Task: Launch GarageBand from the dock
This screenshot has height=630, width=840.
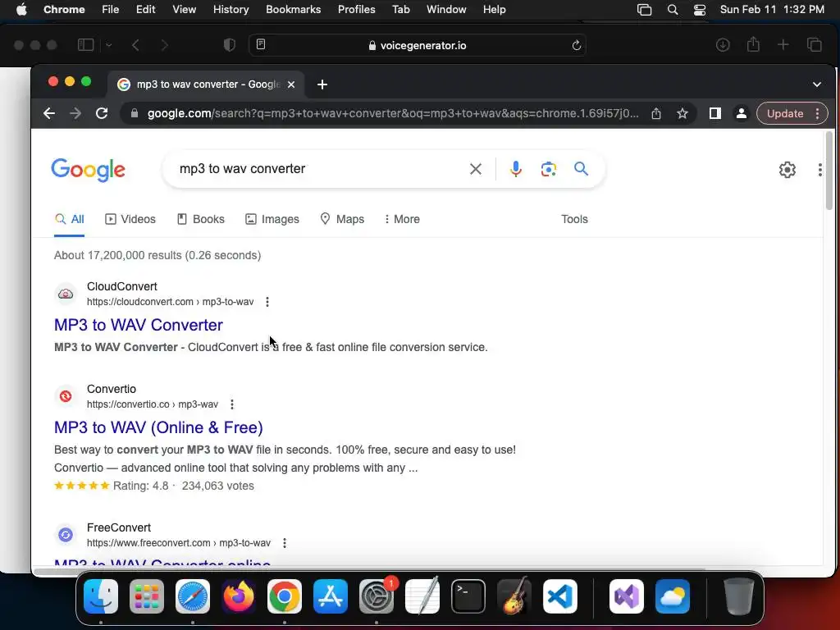Action: [x=514, y=596]
